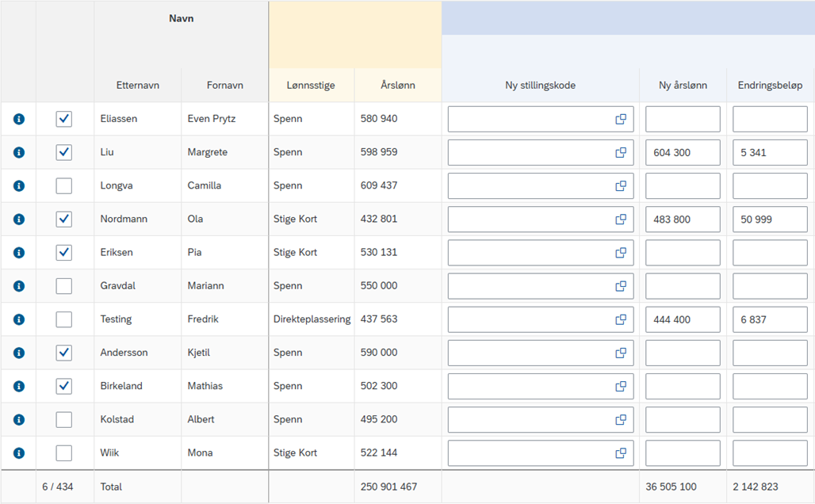Select the Direkteplassering cell
Image resolution: width=815 pixels, height=504 pixels.
coord(312,319)
